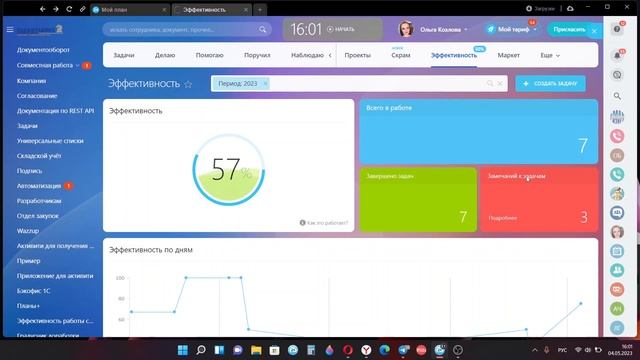Open notifications bell in the right panel
The width and height of the screenshot is (640, 360).
(x=617, y=56)
